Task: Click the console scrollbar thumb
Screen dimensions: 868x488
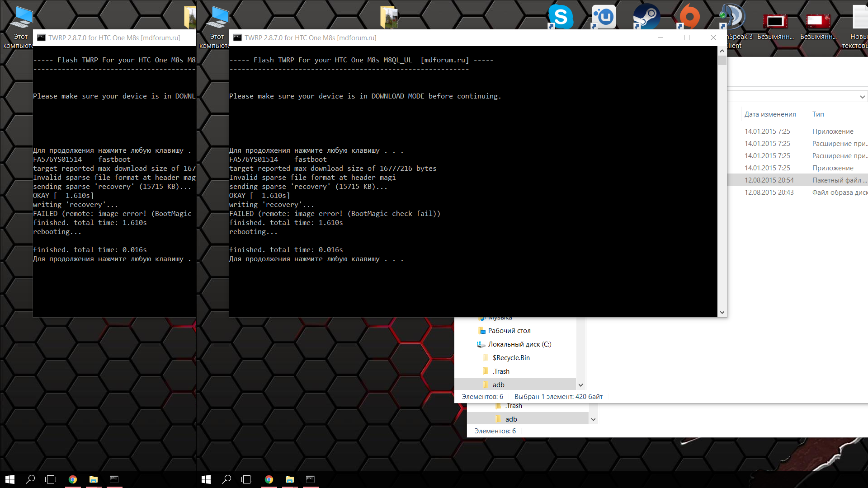Action: (x=722, y=61)
